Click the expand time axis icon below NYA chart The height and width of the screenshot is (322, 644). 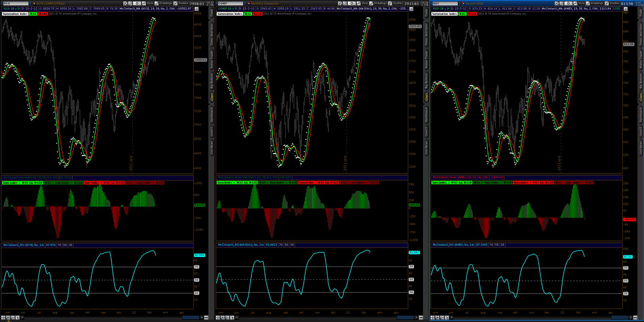206,318
